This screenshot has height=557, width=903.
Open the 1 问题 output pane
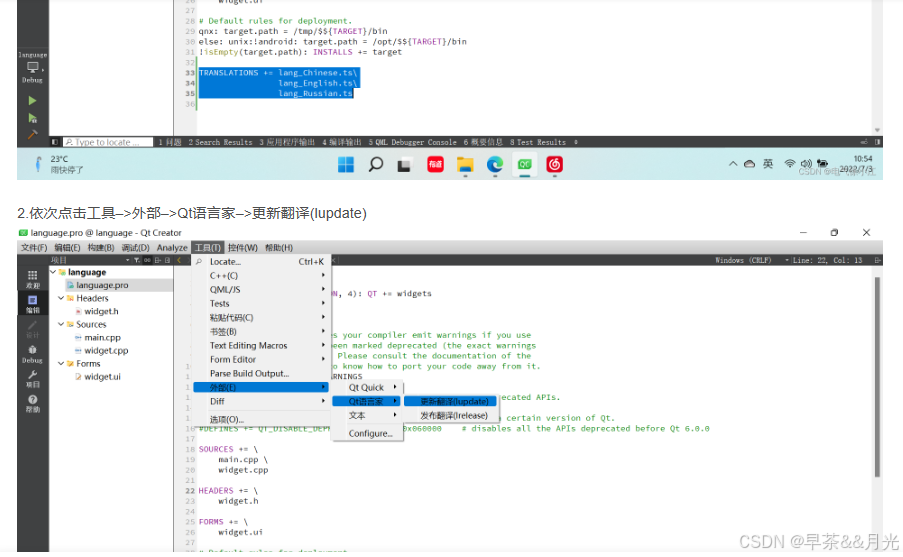[x=170, y=142]
